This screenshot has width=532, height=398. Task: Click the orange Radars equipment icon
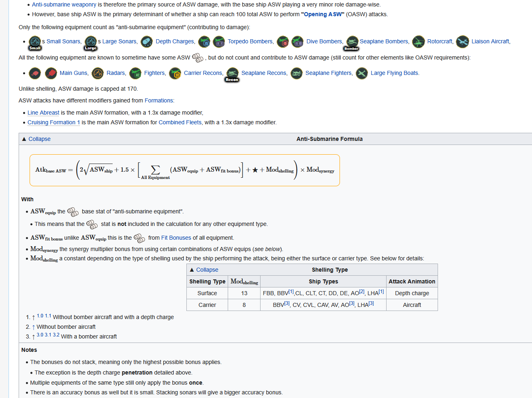click(98, 73)
